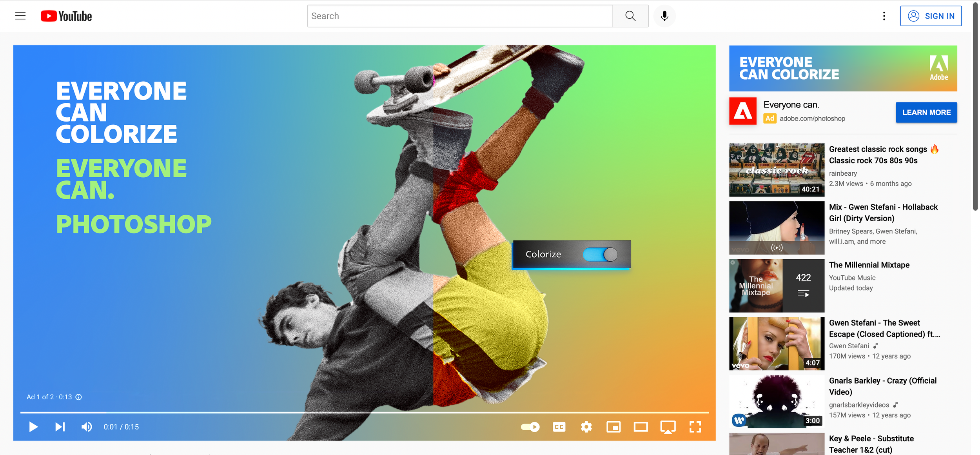Mute the video volume
This screenshot has width=980, height=455.
click(87, 427)
